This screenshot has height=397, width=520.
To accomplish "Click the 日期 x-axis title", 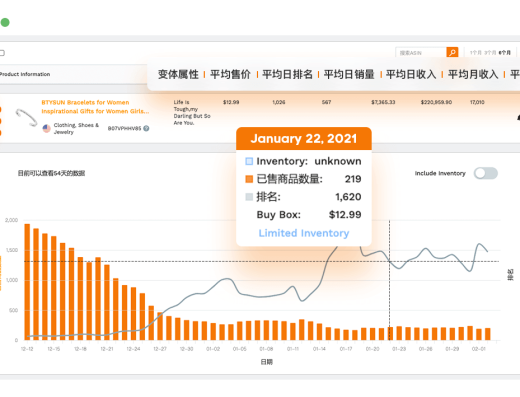I will (x=266, y=362).
